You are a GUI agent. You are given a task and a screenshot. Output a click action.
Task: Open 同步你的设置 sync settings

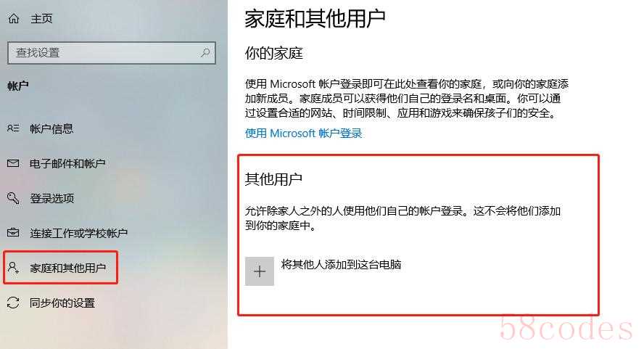(x=62, y=303)
